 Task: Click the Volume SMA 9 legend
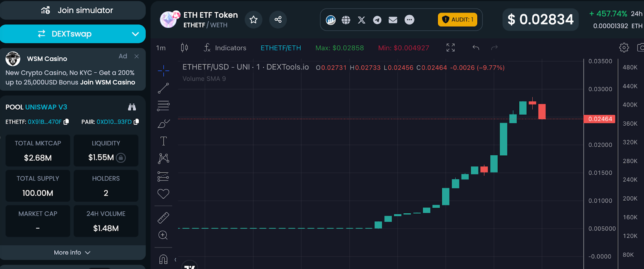click(204, 79)
